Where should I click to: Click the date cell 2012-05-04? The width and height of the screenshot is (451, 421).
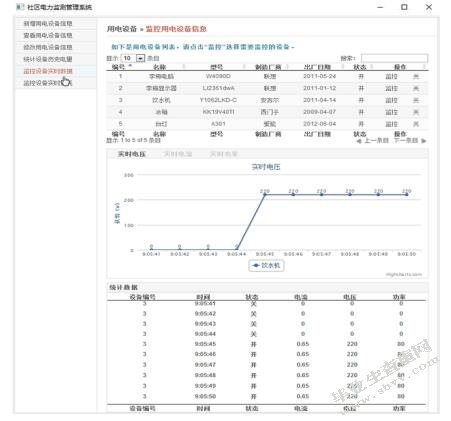point(319,124)
